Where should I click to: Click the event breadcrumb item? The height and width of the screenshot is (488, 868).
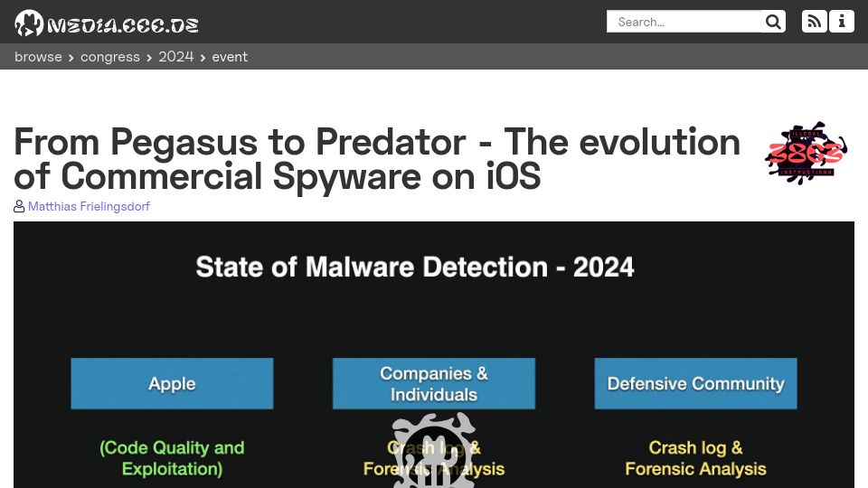230,56
